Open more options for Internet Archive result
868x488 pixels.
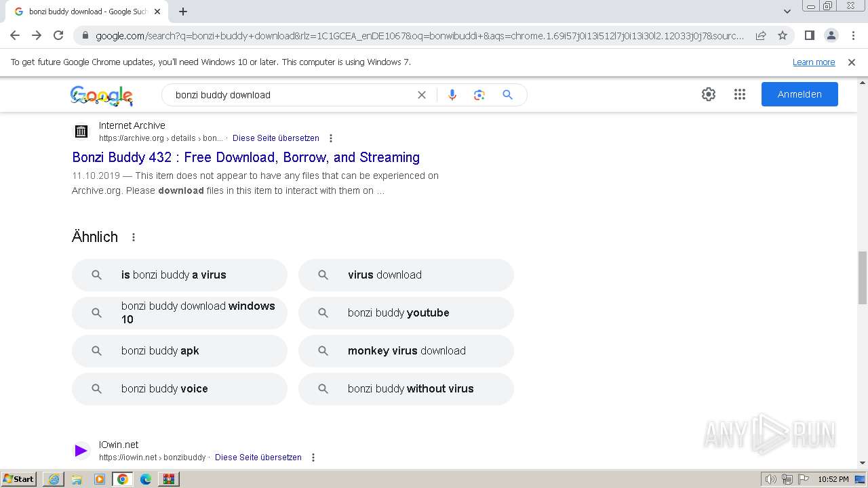click(331, 138)
